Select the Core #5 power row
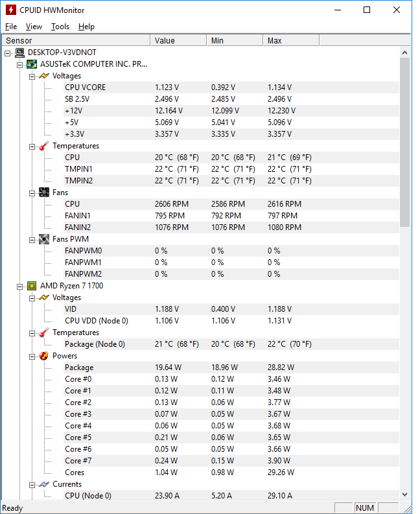Viewport: 420px width, 514px height. (x=231, y=438)
